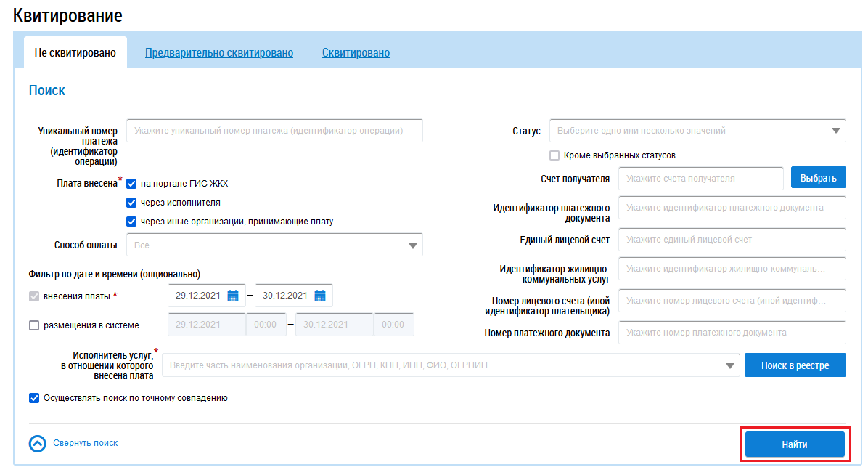The height and width of the screenshot is (475, 868).
Task: Switch to 'Сквитировано' tab
Action: click(356, 53)
